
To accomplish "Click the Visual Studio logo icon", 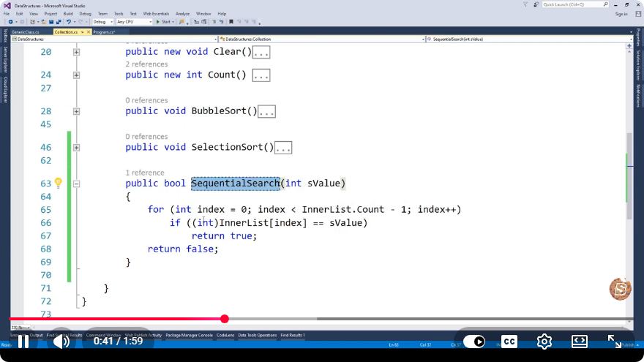I will point(7,6).
